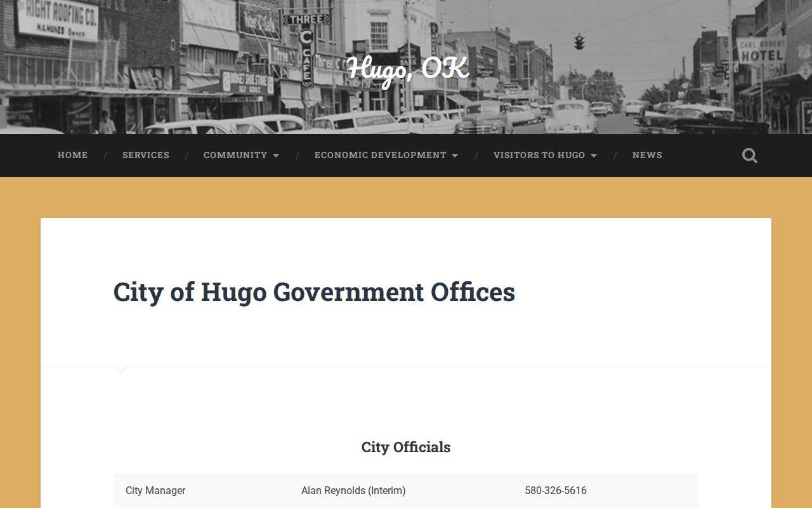Click the Alan Reynolds (Interim) name cell

click(x=353, y=490)
